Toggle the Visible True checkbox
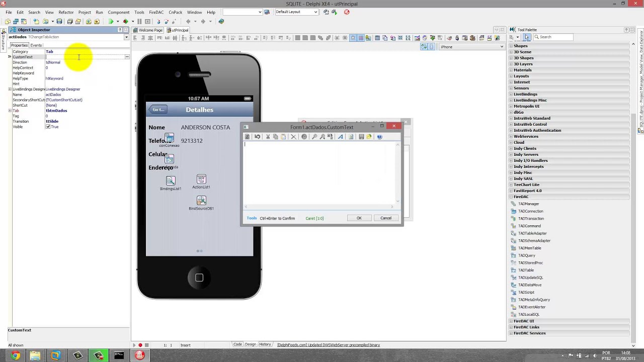 point(48,127)
